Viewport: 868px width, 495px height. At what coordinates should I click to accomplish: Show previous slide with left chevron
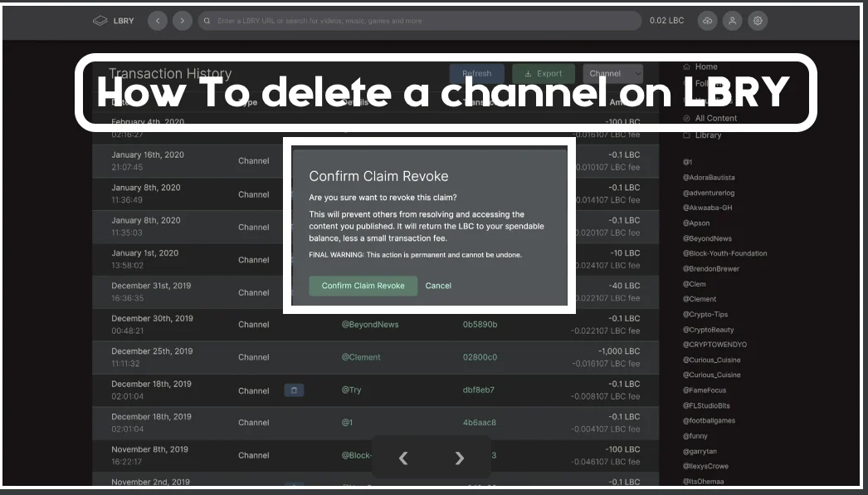tap(403, 458)
